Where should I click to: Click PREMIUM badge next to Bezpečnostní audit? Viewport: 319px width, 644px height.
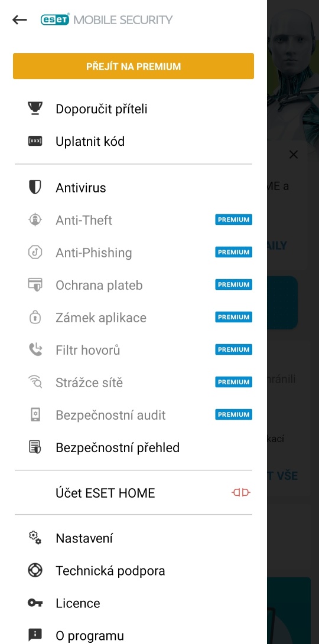[x=233, y=414]
